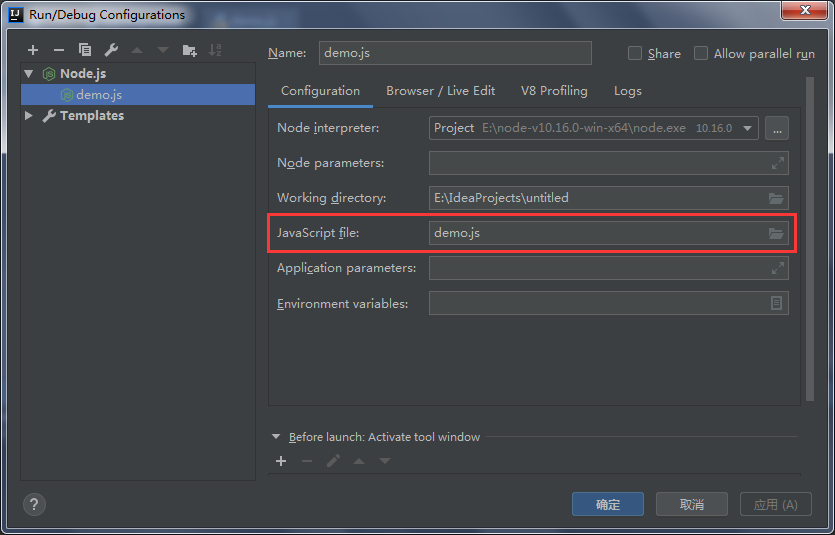The image size is (835, 535).
Task: Click the IntelliJ icon in the title bar
Action: pyautogui.click(x=17, y=14)
